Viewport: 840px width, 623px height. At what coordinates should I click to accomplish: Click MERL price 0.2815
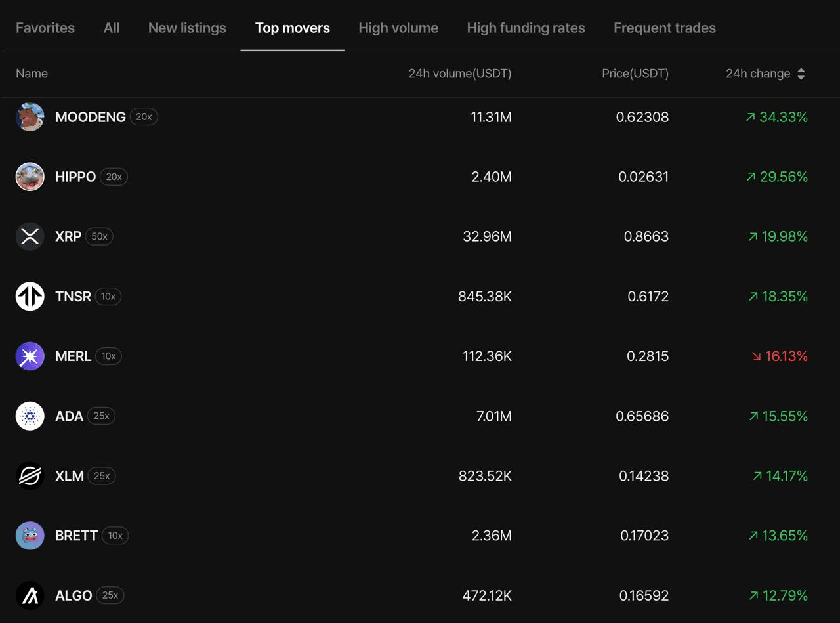click(648, 356)
